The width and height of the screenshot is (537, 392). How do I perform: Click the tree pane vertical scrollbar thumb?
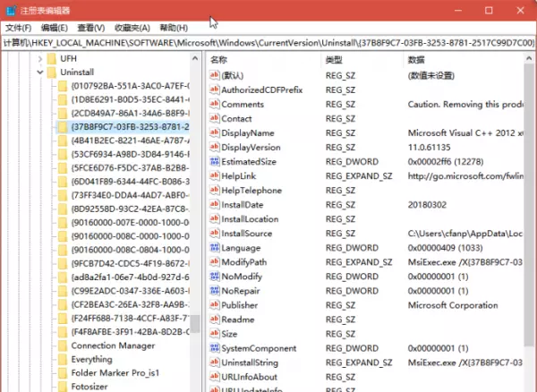pyautogui.click(x=195, y=324)
